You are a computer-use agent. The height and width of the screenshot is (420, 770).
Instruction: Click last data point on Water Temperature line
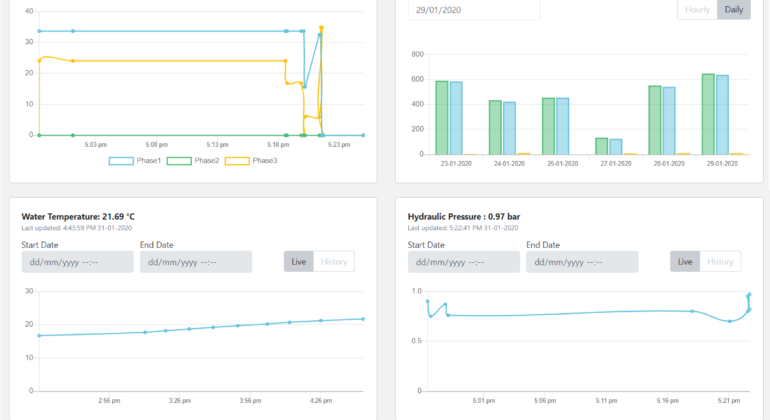click(362, 319)
